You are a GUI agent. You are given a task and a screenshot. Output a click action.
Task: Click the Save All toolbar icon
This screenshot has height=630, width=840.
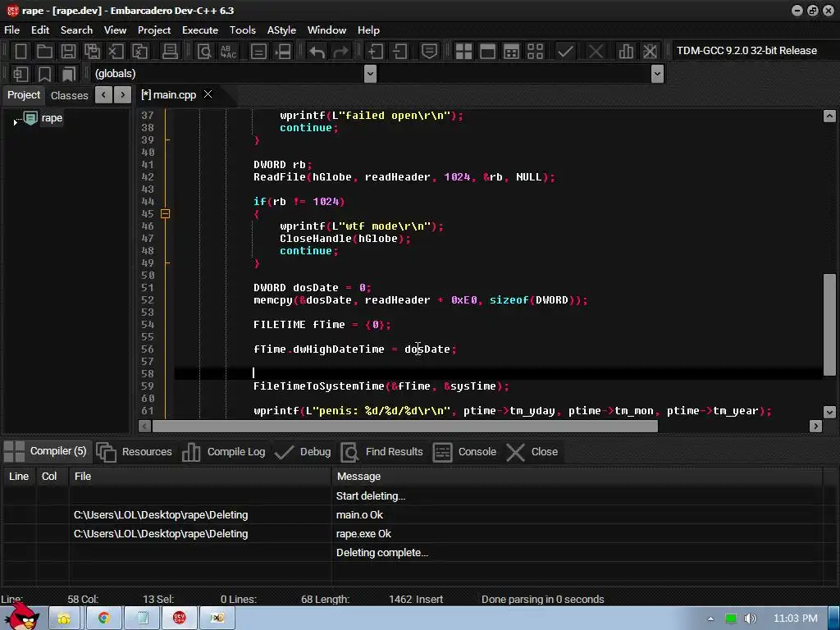[x=92, y=52]
